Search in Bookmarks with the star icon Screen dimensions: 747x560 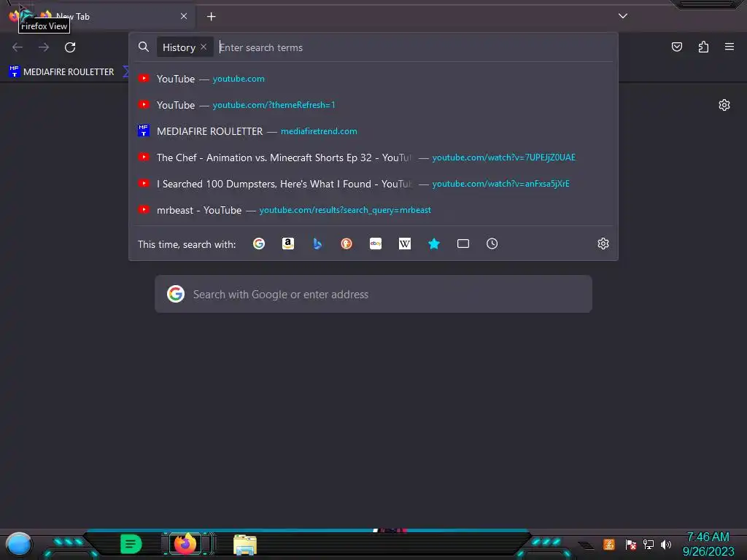point(433,244)
